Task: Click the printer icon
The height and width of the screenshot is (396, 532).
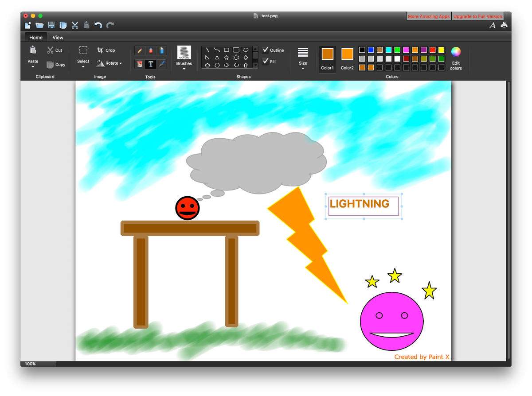Action: (504, 25)
